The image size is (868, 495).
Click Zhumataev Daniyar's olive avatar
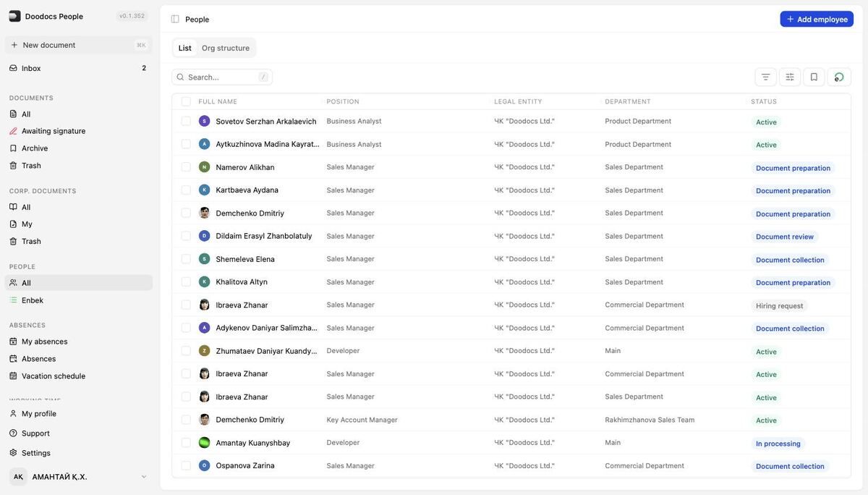point(205,351)
